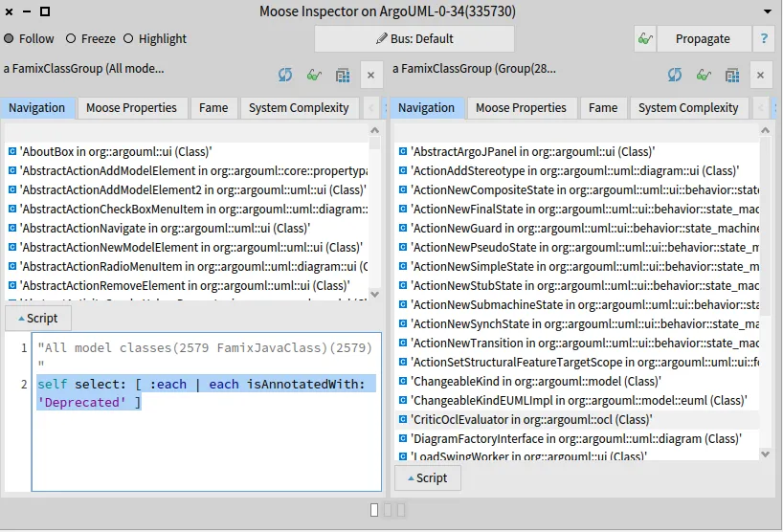Refresh the left FamixClassGroup pane
Viewport: 783px width, 532px height.
coord(285,76)
